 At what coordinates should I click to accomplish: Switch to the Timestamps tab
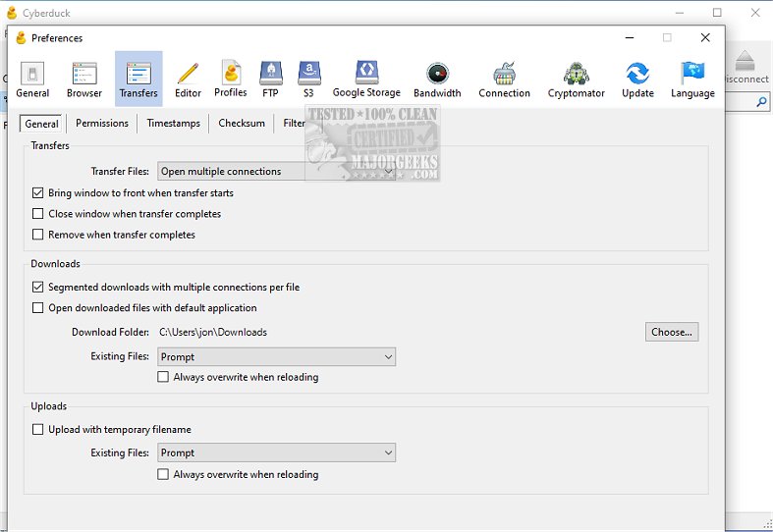coord(174,123)
